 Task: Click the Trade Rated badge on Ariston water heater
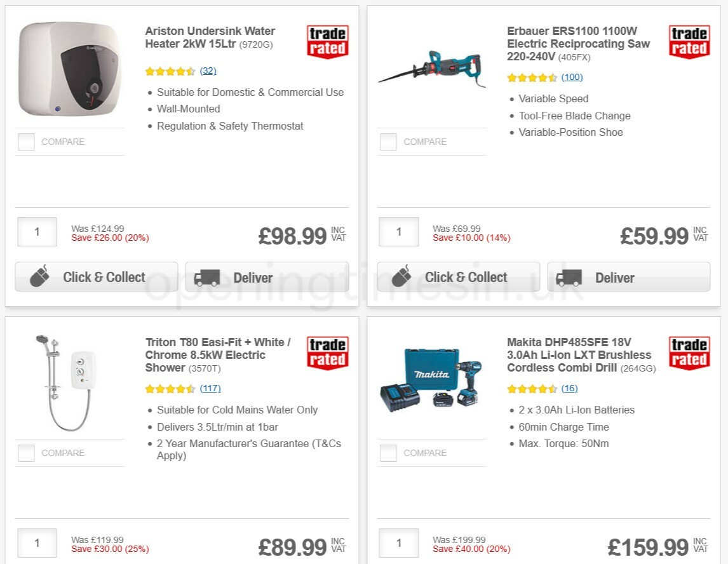[x=327, y=41]
